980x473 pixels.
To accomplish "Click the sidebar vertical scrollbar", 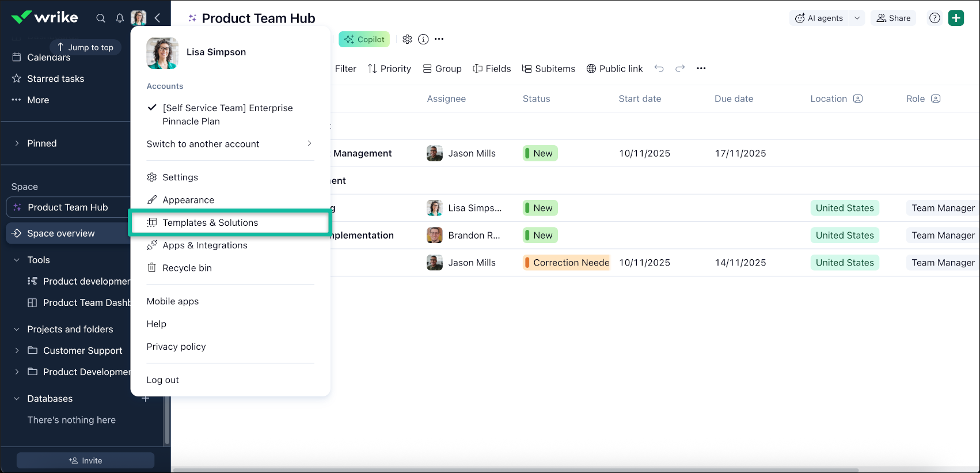I will (167, 421).
